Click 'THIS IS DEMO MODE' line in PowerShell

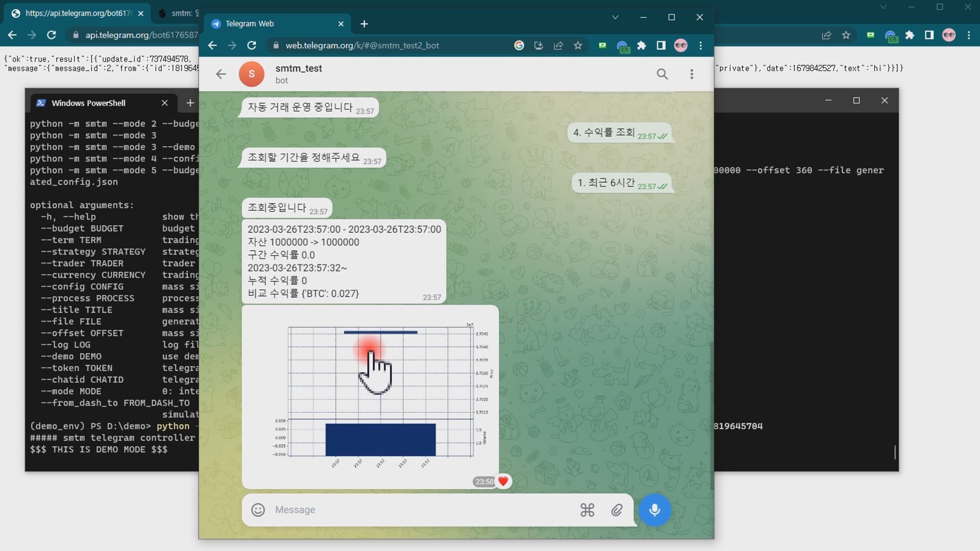[99, 449]
